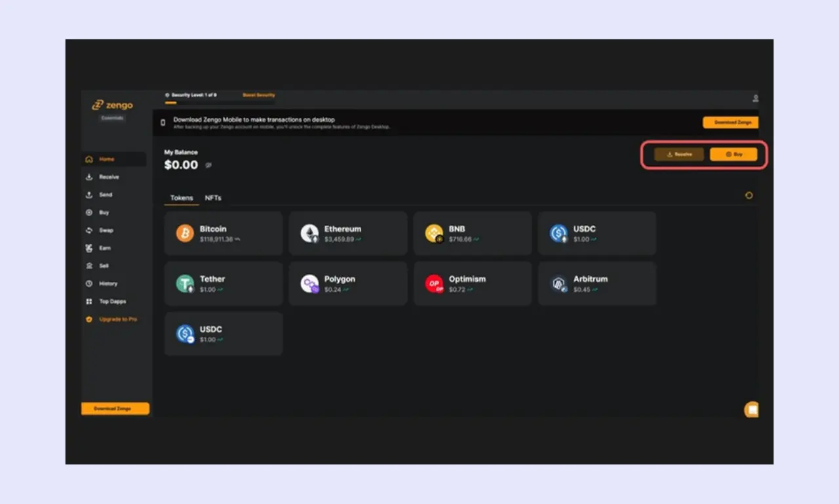Click Receive button beside the orange Buy
This screenshot has width=839, height=504.
pos(679,154)
